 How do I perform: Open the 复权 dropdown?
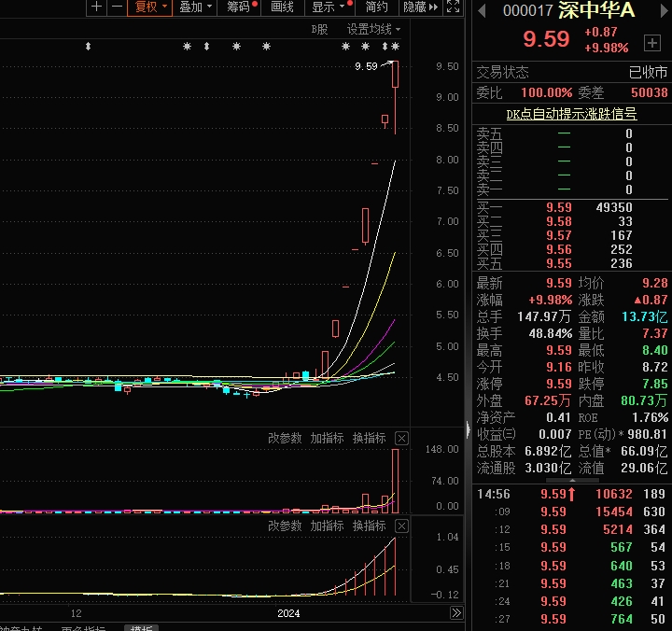pos(149,7)
